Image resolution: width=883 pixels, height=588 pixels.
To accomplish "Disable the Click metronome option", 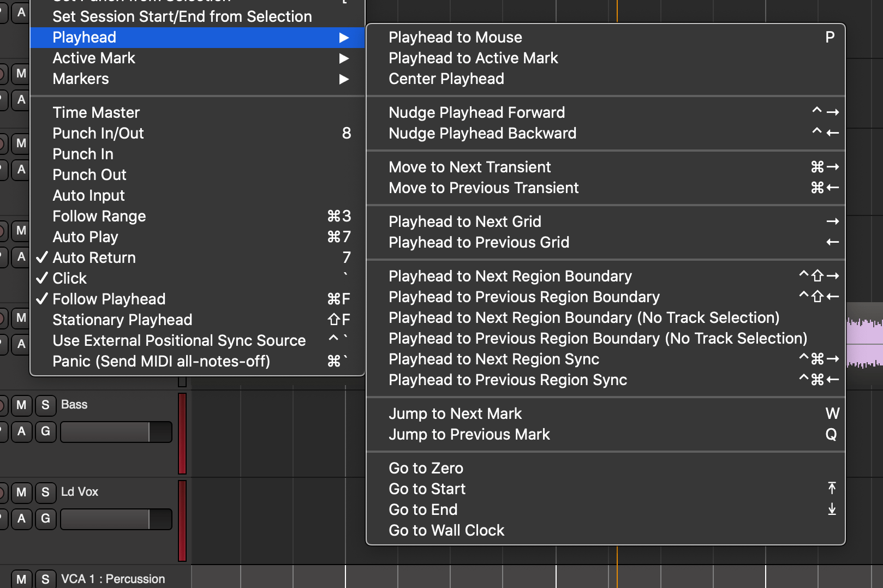I will (x=69, y=278).
